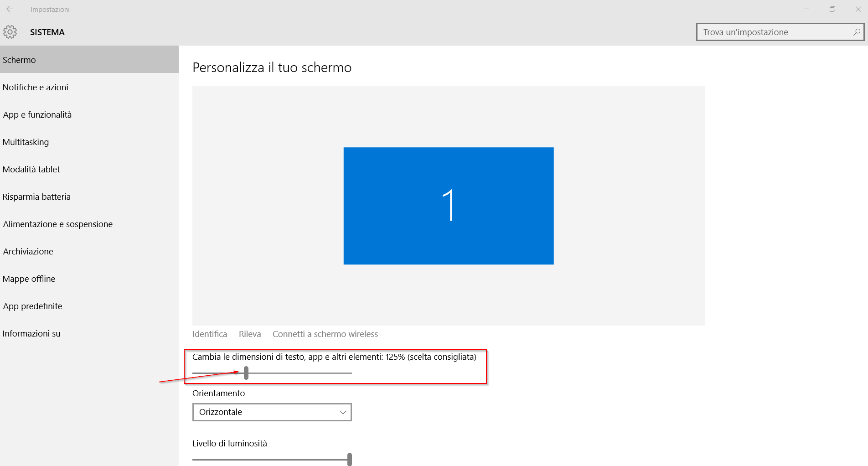Restore down the Impostazioni window
Image resolution: width=868 pixels, height=466 pixels.
(832, 9)
